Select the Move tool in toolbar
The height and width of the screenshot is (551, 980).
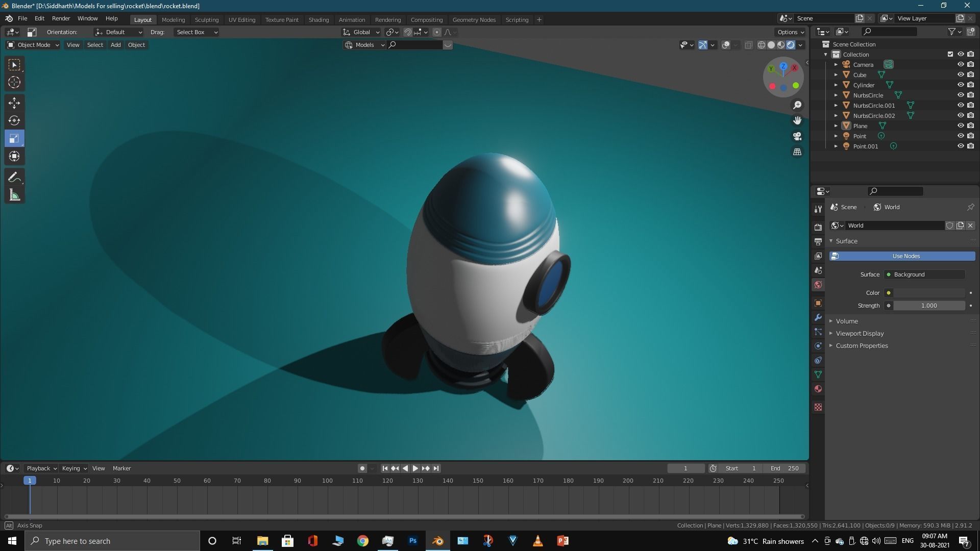[x=14, y=103]
